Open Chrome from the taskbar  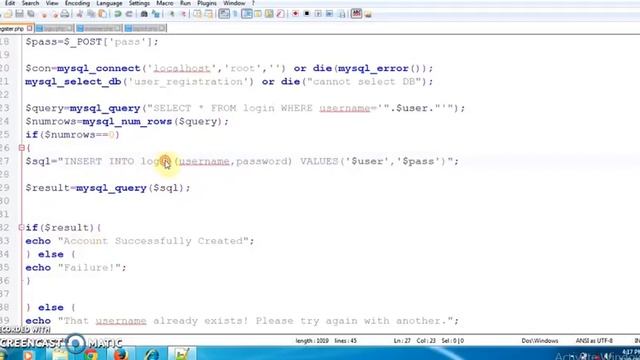coord(91,354)
